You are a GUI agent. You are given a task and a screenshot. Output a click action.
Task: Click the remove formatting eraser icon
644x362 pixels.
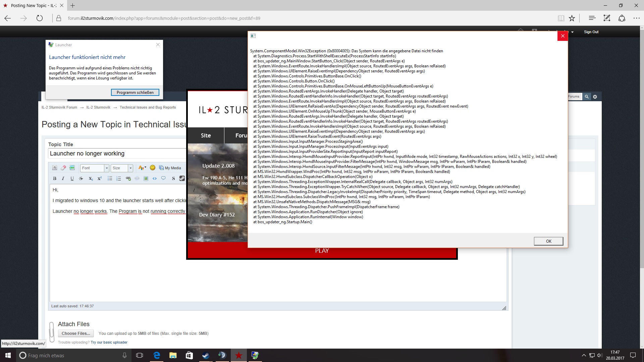tap(63, 168)
